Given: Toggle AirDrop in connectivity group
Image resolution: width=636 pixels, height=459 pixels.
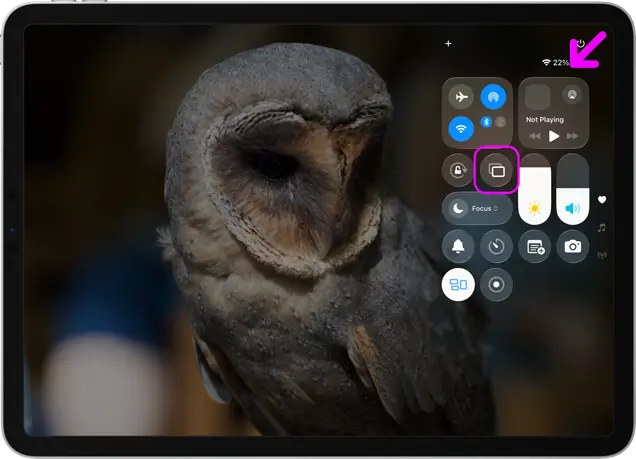Looking at the screenshot, I should (492, 97).
